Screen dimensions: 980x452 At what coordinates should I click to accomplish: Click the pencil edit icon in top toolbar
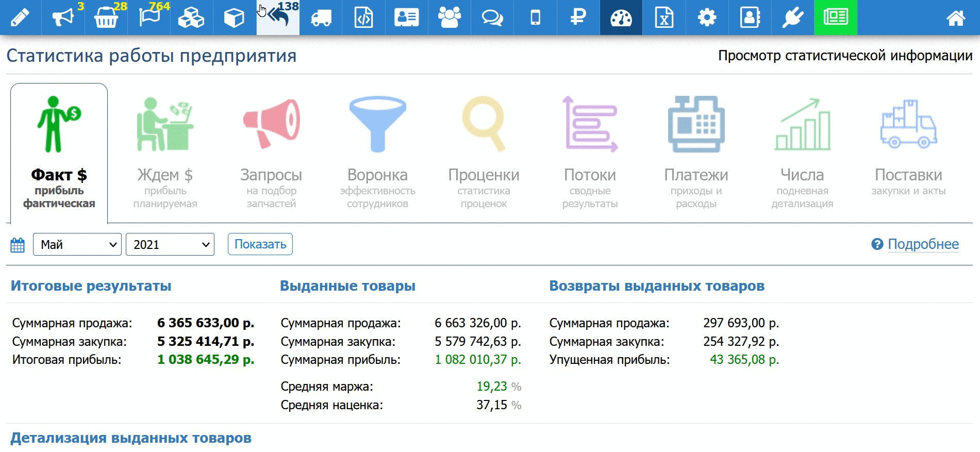[x=20, y=18]
